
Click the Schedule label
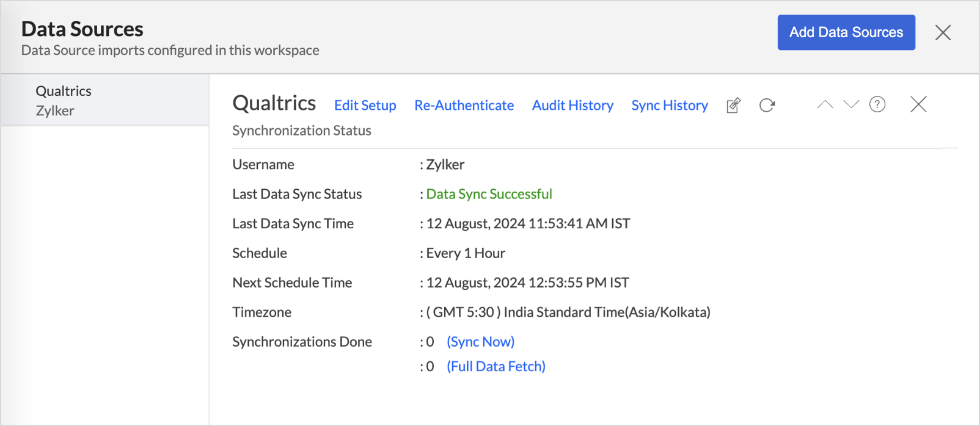pyautogui.click(x=260, y=253)
